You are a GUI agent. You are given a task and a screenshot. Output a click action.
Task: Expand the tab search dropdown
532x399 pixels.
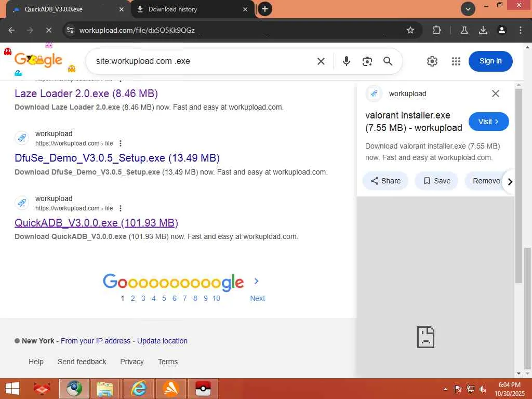point(468,9)
